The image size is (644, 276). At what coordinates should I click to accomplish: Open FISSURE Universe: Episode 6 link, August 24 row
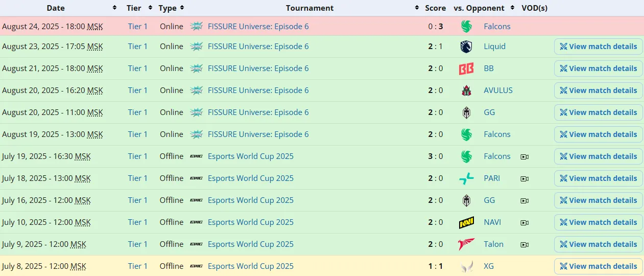(258, 27)
